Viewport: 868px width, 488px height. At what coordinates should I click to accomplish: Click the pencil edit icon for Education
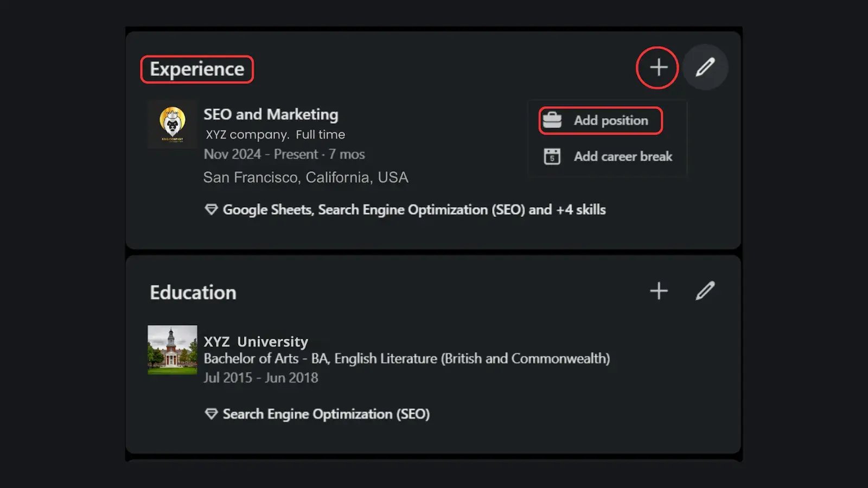(705, 291)
